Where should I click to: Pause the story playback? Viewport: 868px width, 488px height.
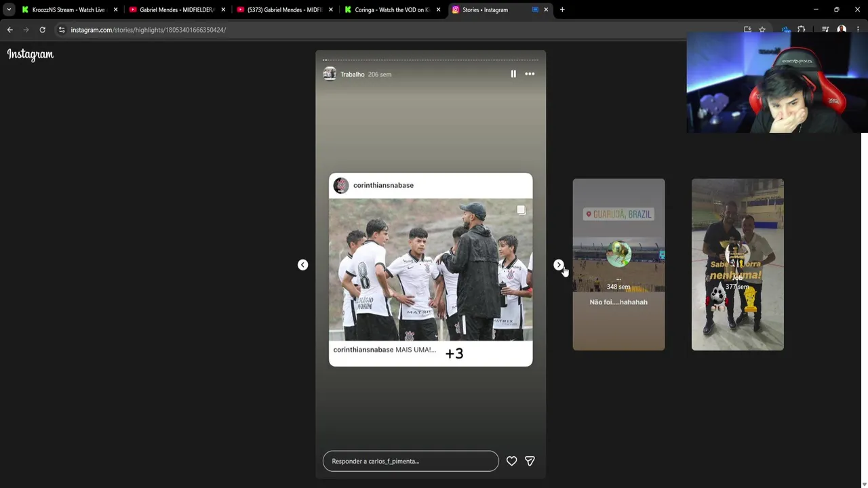[513, 74]
